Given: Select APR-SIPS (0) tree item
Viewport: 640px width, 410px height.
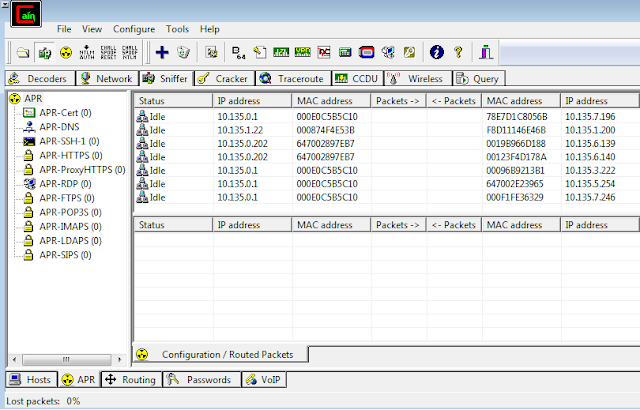Looking at the screenshot, I should coord(65,255).
